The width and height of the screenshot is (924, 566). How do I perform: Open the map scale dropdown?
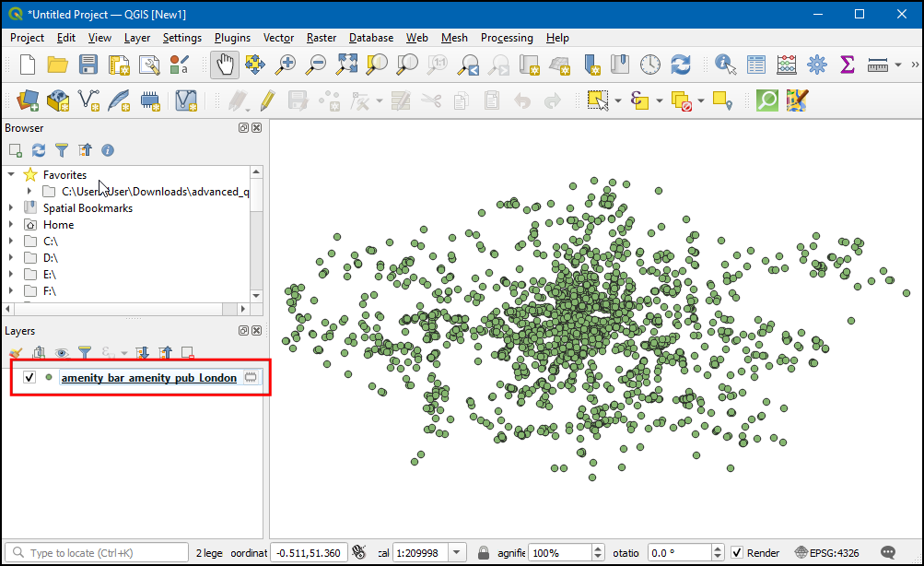click(x=456, y=553)
